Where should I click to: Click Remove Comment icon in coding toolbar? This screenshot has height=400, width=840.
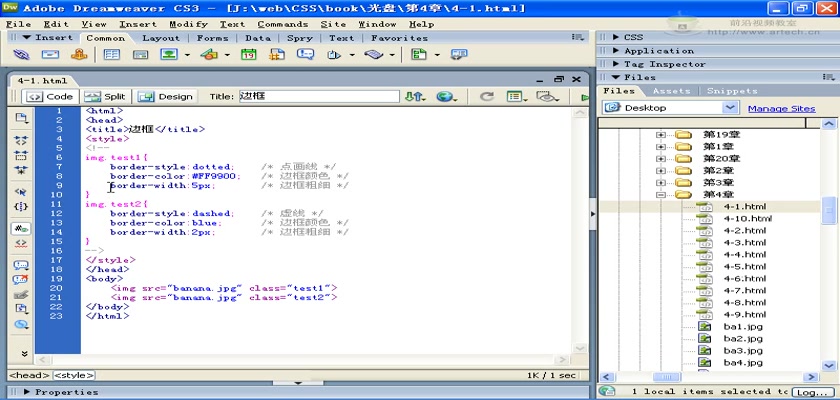pos(21,280)
